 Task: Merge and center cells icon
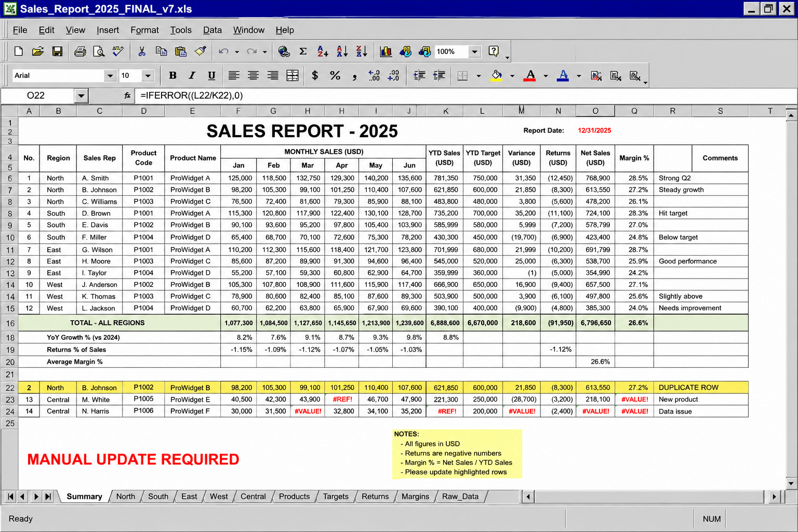point(292,75)
